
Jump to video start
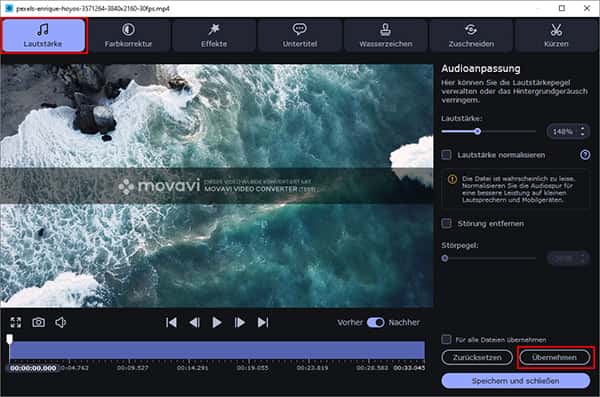tap(171, 322)
